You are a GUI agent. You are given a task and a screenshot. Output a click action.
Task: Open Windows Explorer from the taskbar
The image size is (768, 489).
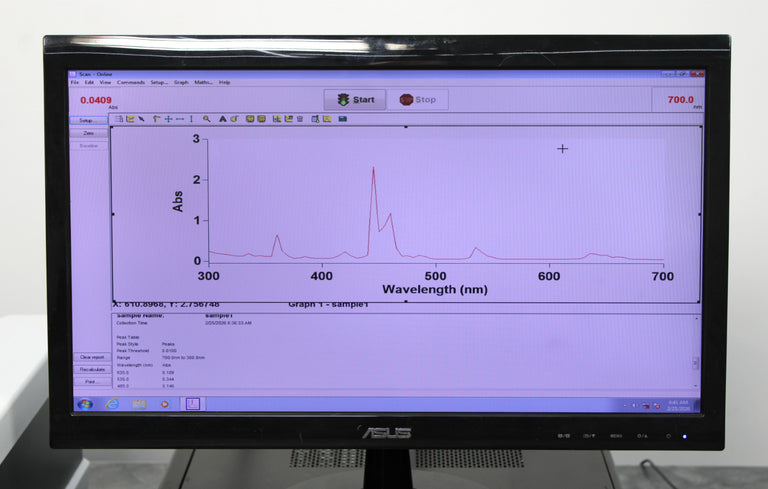pos(139,404)
